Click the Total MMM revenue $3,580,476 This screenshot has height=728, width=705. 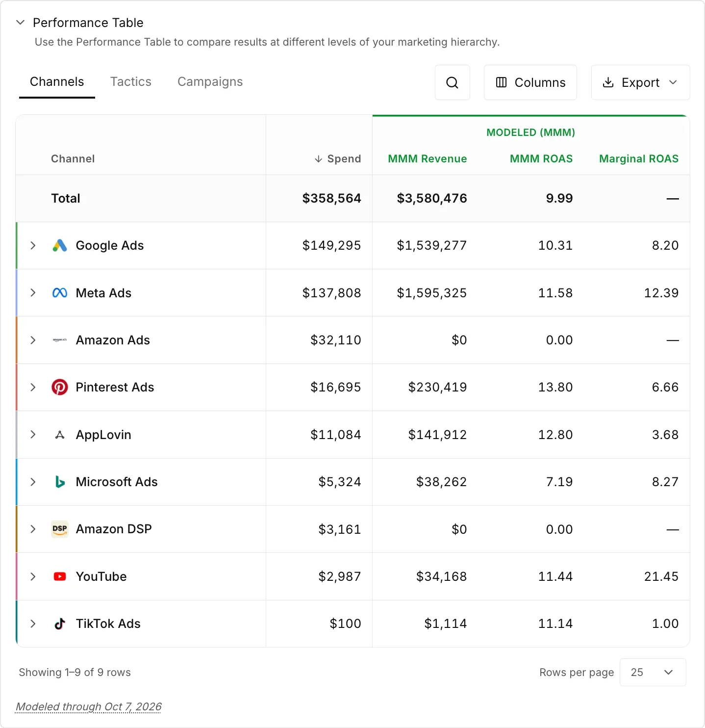432,198
